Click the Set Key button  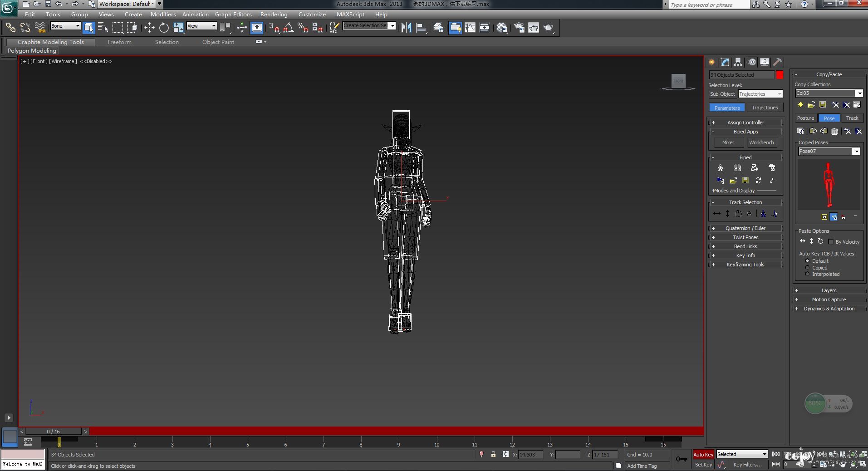click(703, 465)
